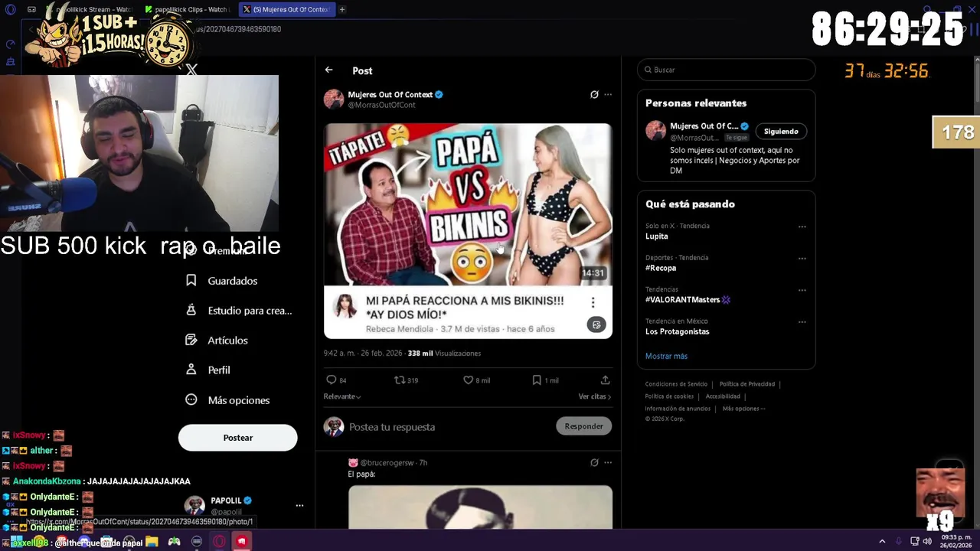Open the three-dot menu on the main post
The height and width of the screenshot is (551, 980).
[608, 95]
